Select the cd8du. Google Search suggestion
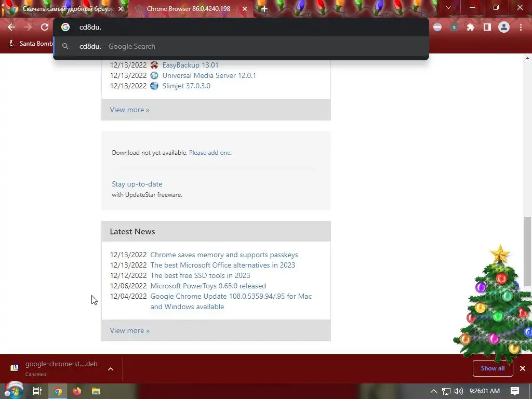 tap(241, 46)
